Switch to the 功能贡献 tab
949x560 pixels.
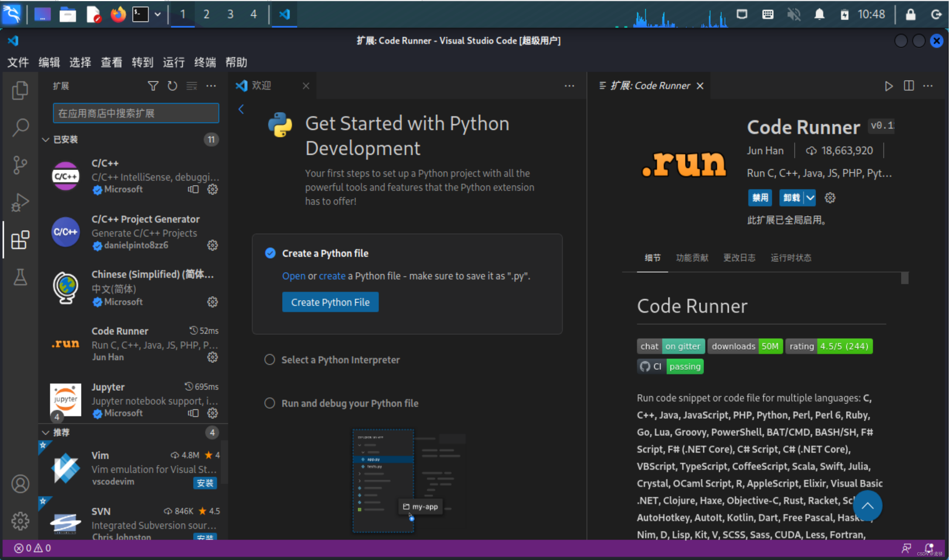692,257
